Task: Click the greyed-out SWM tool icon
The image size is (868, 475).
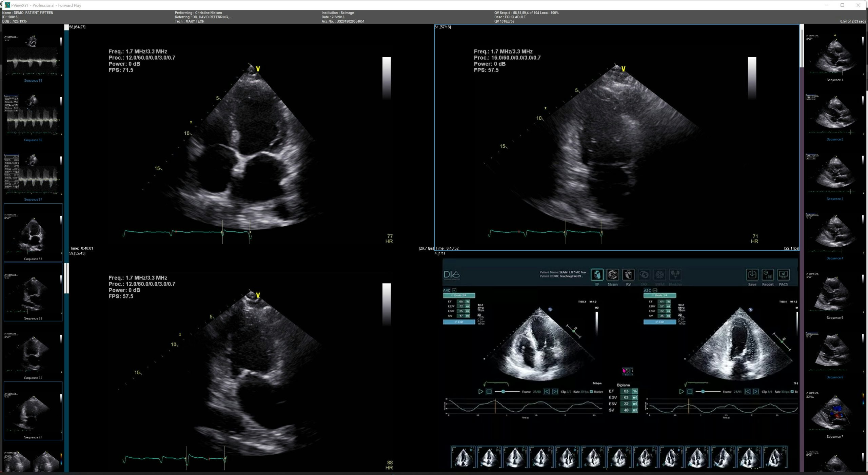Action: point(659,274)
